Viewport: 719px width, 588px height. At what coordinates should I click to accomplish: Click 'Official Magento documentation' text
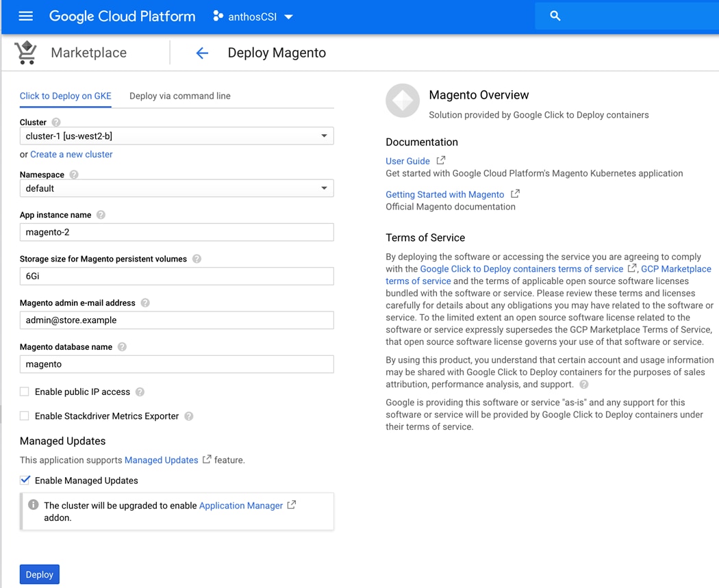(x=451, y=207)
